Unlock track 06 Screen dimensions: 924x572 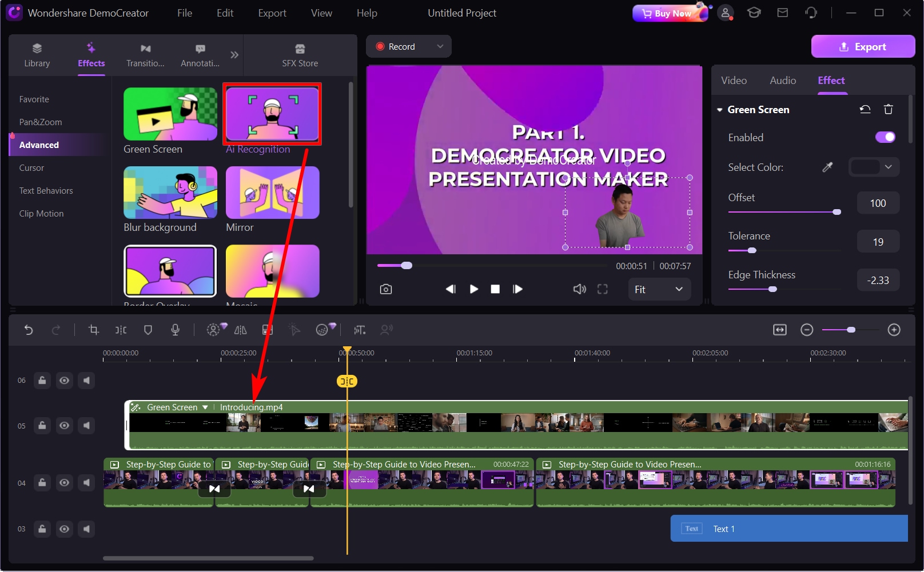click(42, 381)
